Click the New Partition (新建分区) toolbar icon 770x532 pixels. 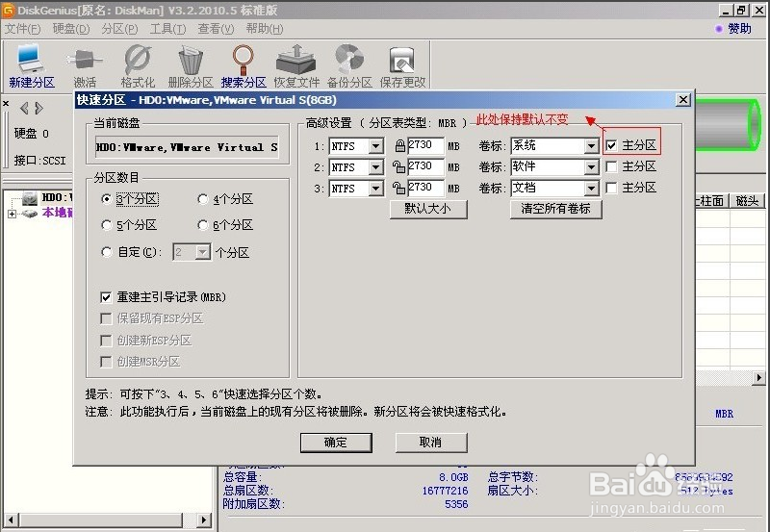click(x=31, y=59)
